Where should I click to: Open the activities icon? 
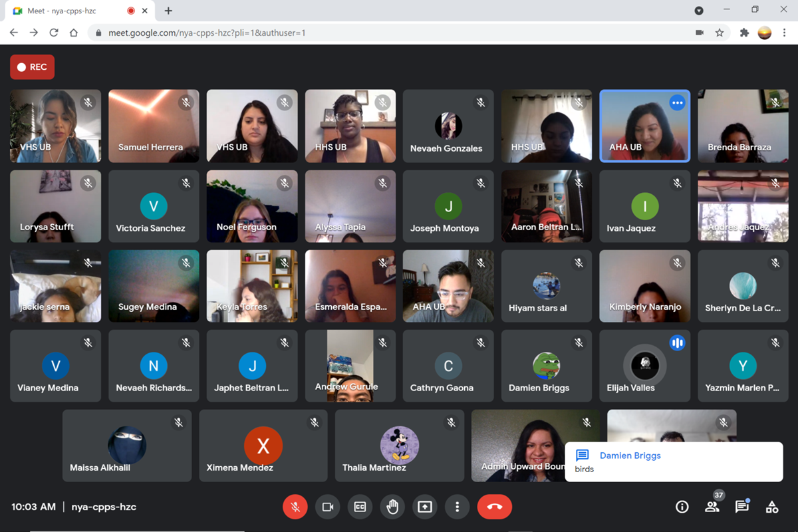(x=772, y=507)
